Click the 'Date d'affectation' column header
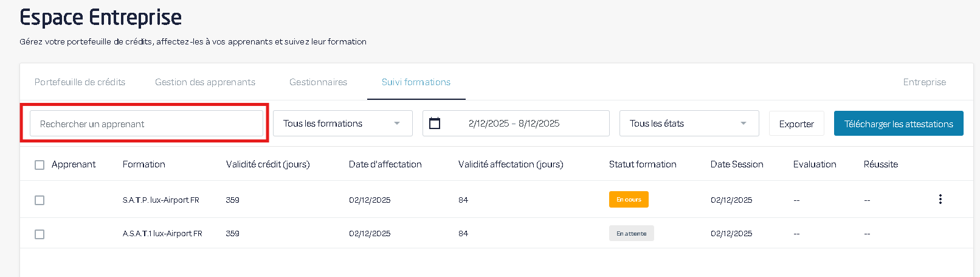This screenshot has width=980, height=277. click(x=385, y=164)
